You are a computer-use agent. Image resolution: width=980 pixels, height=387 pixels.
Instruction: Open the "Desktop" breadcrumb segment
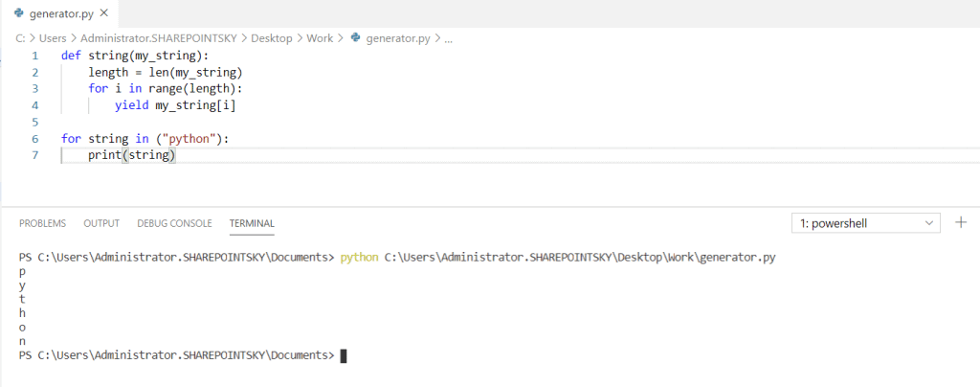click(x=272, y=38)
